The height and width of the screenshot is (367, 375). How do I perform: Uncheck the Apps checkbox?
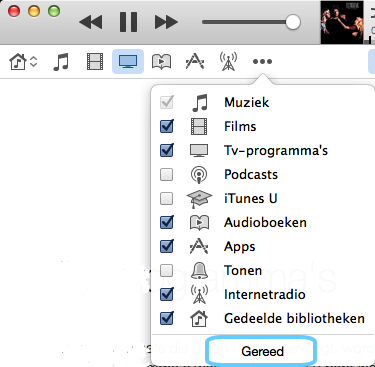(x=167, y=246)
